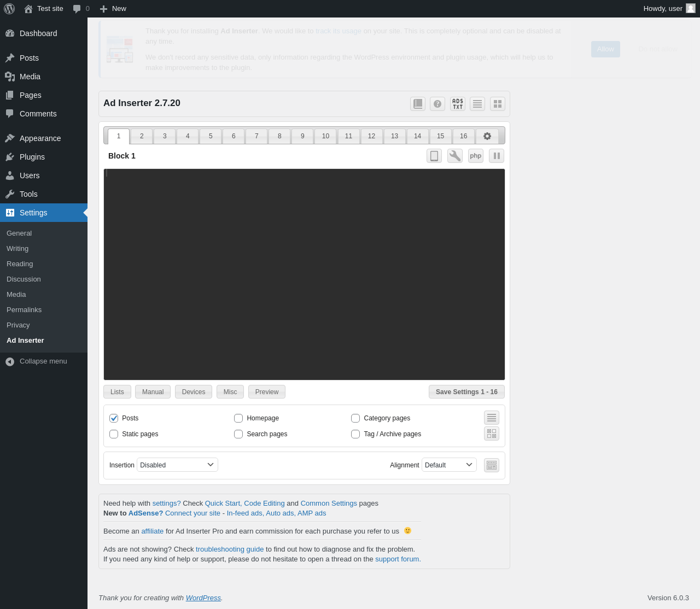Open the affiliate link

[153, 531]
